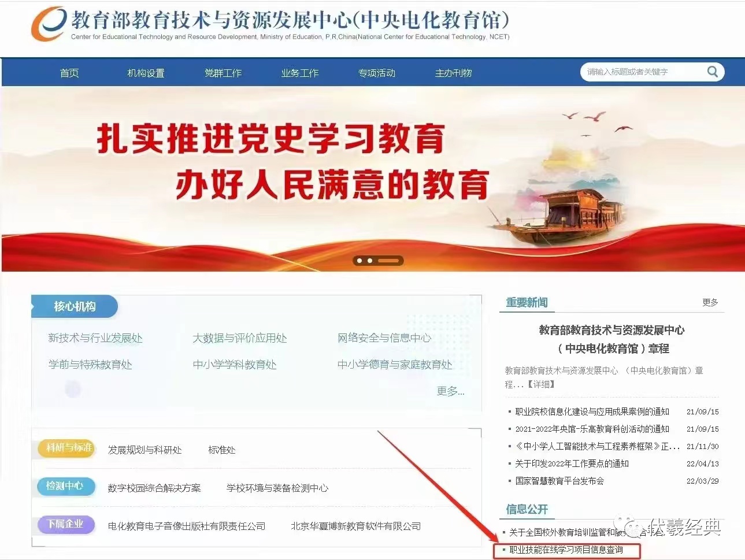Click the English subtitle Center for Educational Technology

tap(290, 36)
